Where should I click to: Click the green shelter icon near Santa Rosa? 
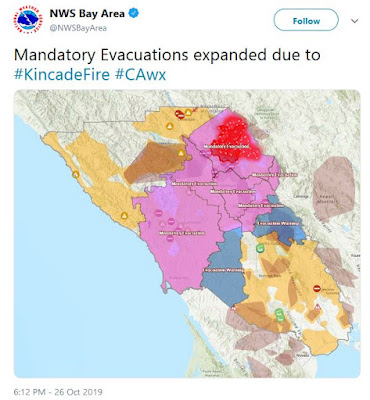coord(260,248)
